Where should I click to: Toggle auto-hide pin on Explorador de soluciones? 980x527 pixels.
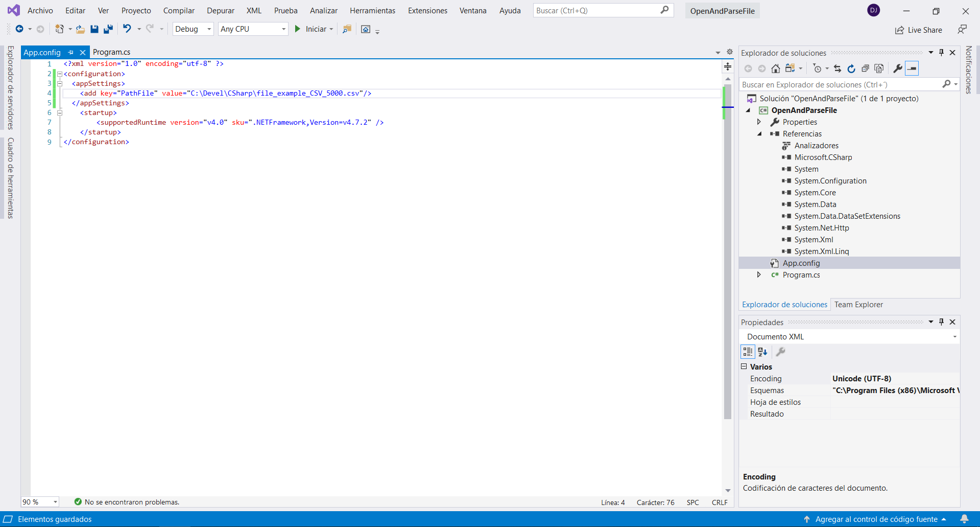[x=942, y=53]
